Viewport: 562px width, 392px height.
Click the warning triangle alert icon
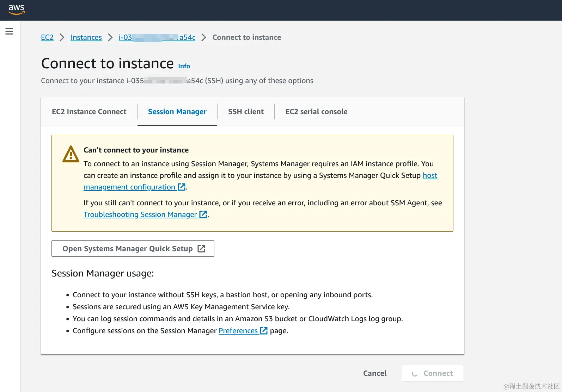71,154
